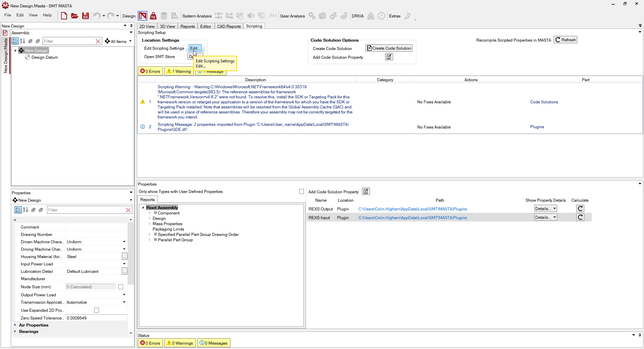Screen dimensions: 644x349
Task: Click the Redo arrow icon
Action: click(x=111, y=16)
